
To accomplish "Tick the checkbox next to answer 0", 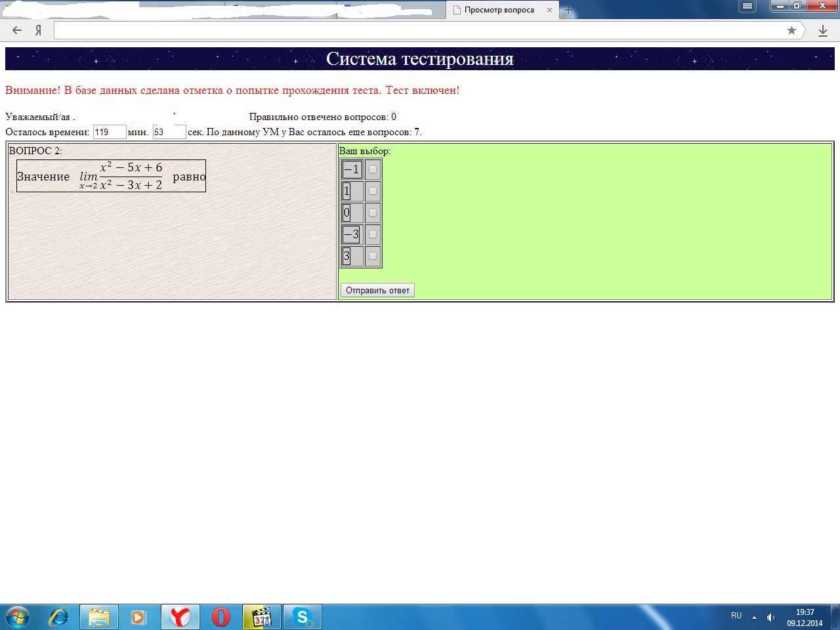I will (373, 213).
